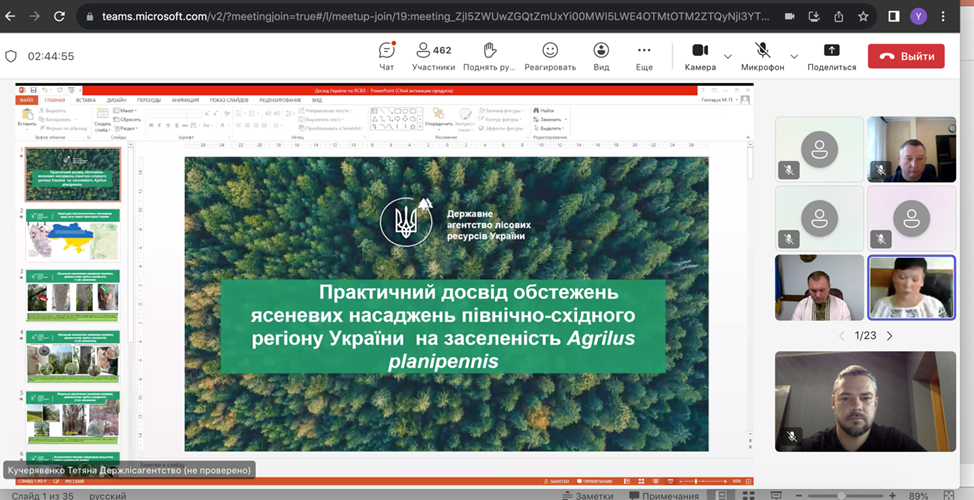Reload the Teams page
The width and height of the screenshot is (974, 500).
[x=59, y=17]
